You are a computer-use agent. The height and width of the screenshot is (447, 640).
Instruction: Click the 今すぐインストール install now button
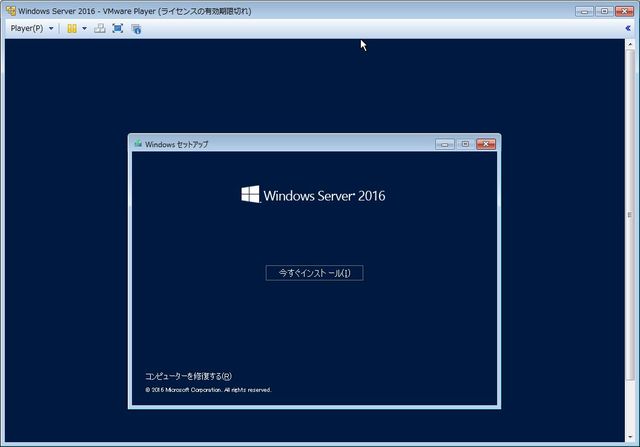coord(314,273)
